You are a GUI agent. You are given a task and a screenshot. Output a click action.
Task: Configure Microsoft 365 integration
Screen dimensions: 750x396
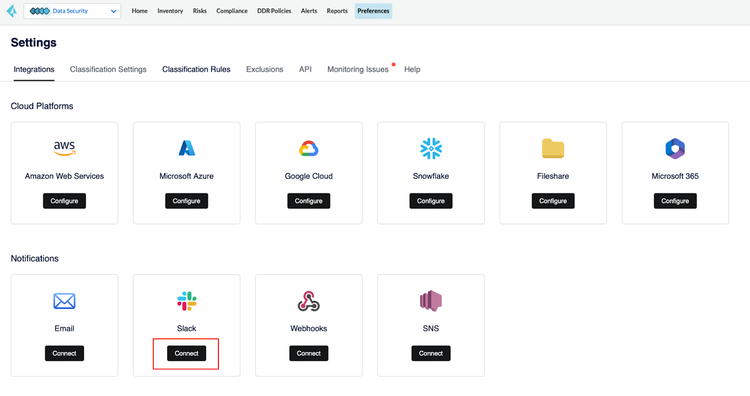pos(675,201)
